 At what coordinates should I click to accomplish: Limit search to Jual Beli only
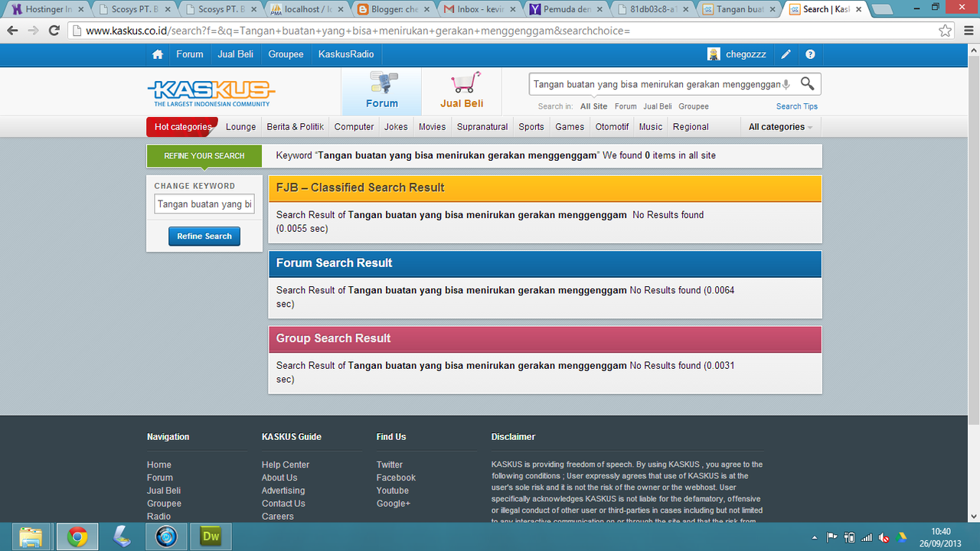(658, 106)
